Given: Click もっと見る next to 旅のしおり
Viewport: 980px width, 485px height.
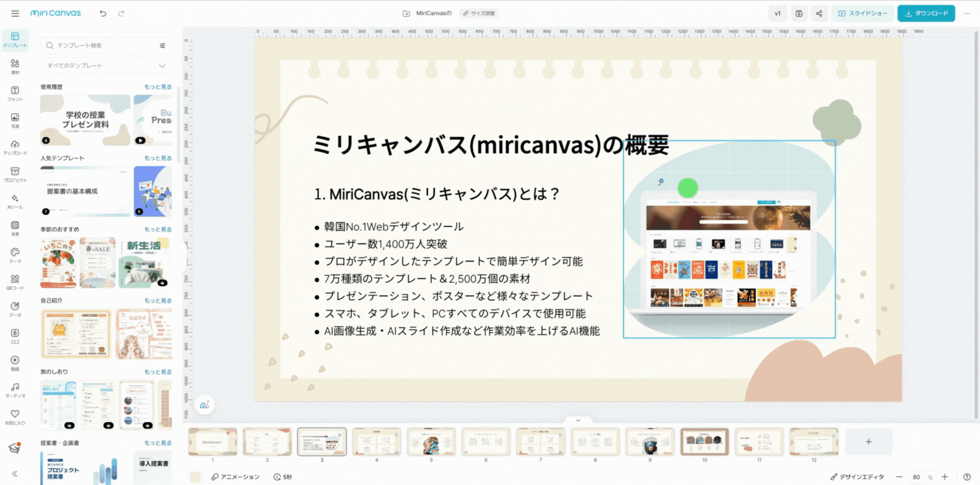Looking at the screenshot, I should pos(158,372).
